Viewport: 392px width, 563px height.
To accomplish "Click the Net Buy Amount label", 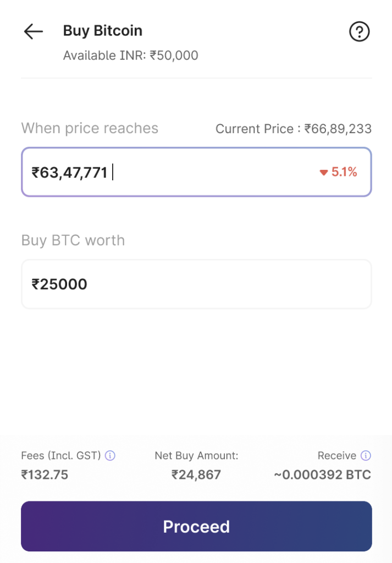I will [196, 456].
